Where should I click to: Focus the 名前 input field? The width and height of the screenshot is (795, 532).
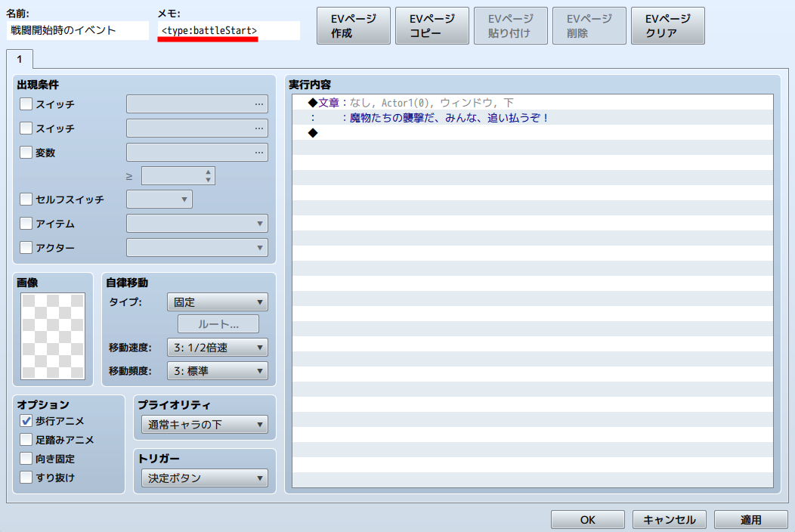[78, 30]
